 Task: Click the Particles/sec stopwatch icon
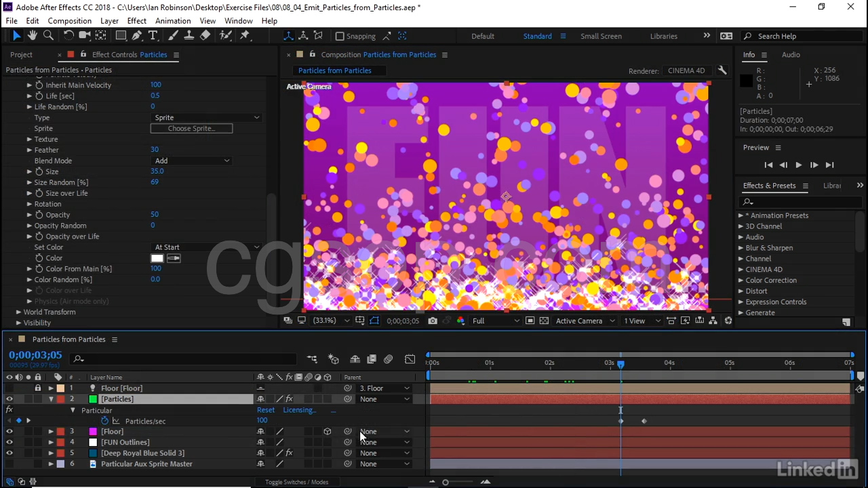[104, 421]
